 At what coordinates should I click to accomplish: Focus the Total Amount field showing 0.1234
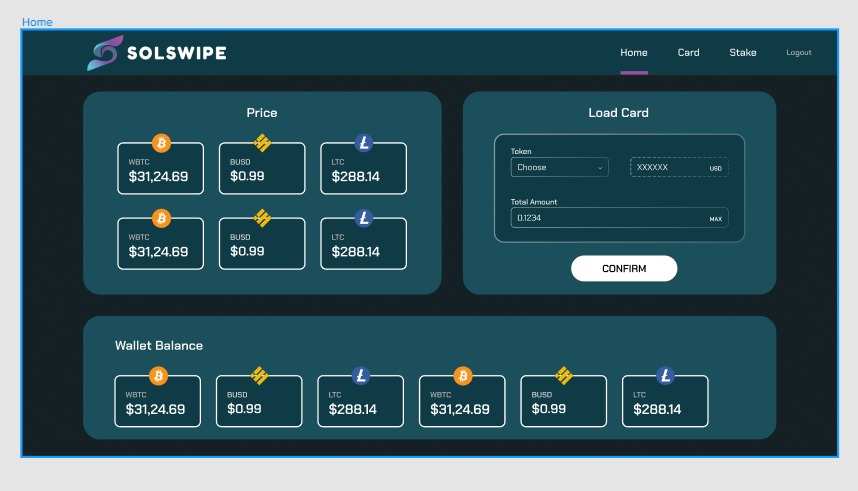tap(619, 218)
